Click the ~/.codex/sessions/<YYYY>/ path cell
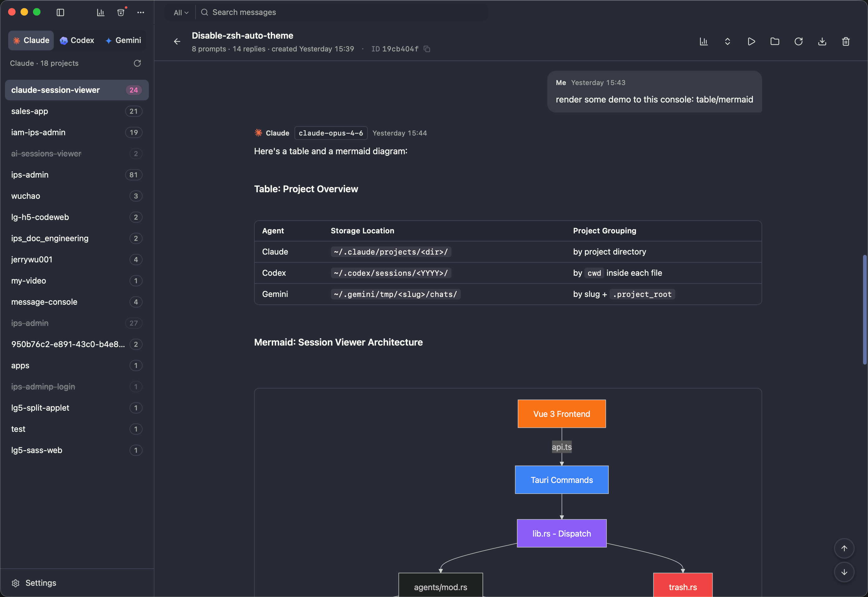868x597 pixels. [x=391, y=274]
